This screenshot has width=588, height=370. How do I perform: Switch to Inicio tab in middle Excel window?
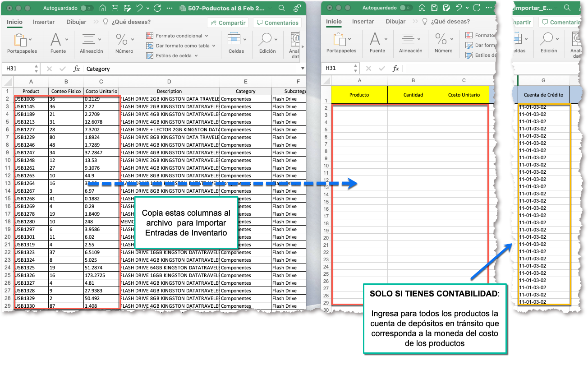(x=334, y=22)
